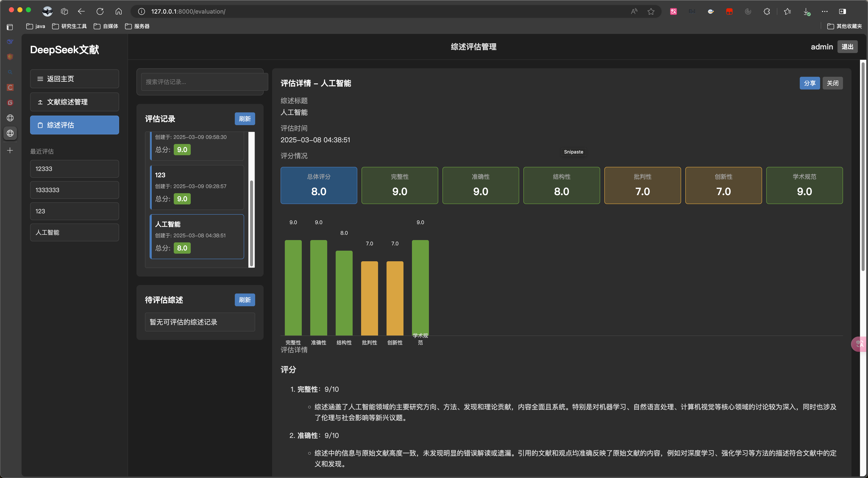
Task: Open the red extension icon in toolbar
Action: [729, 11]
